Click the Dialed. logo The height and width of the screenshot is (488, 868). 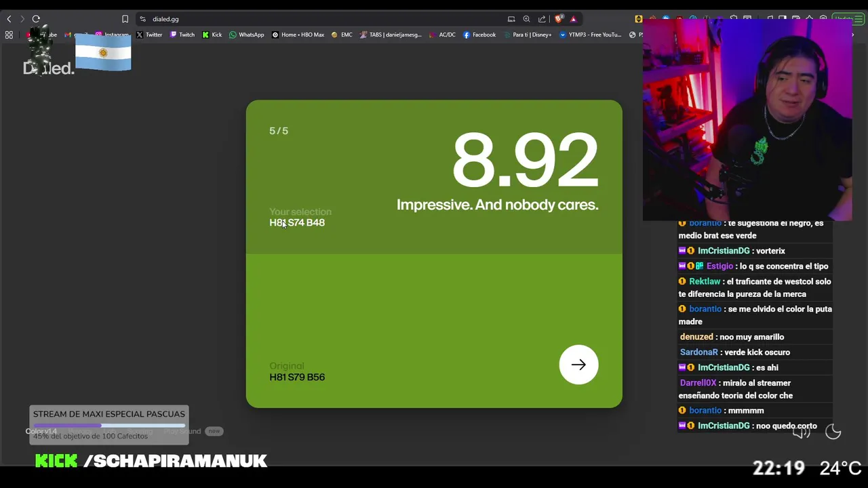[48, 68]
